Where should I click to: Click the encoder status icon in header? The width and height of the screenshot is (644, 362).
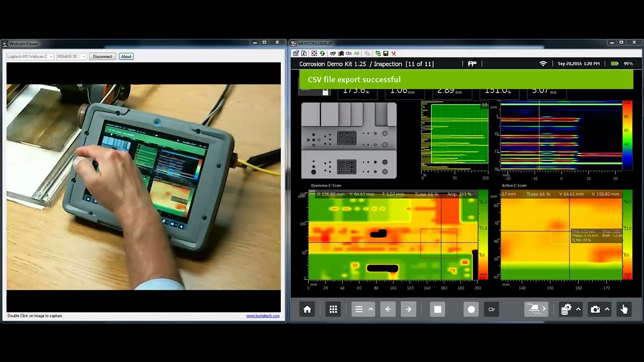click(472, 64)
